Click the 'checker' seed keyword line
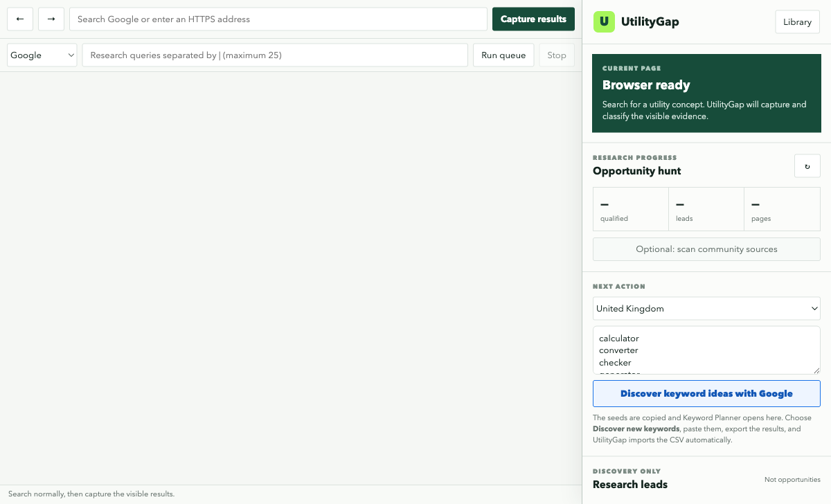Image resolution: width=831 pixels, height=504 pixels. pos(615,363)
